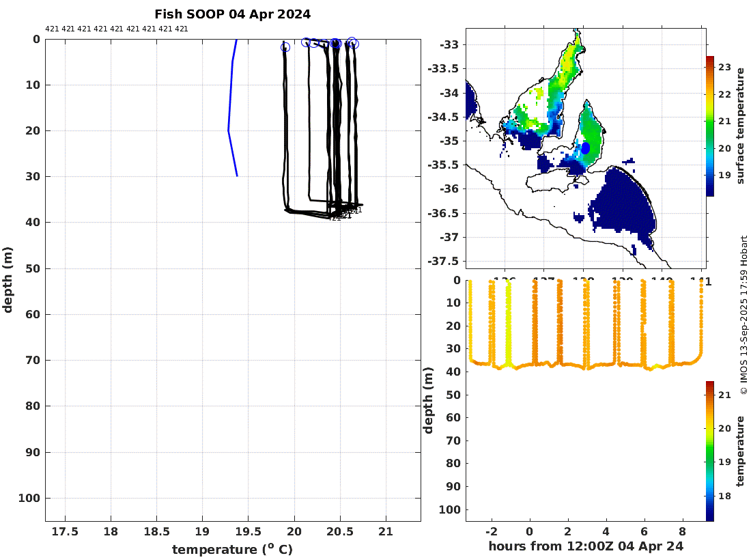Screen dimensions: 751x560
Task: Select "23" on the surface temperature colorbar
Action: [724, 67]
